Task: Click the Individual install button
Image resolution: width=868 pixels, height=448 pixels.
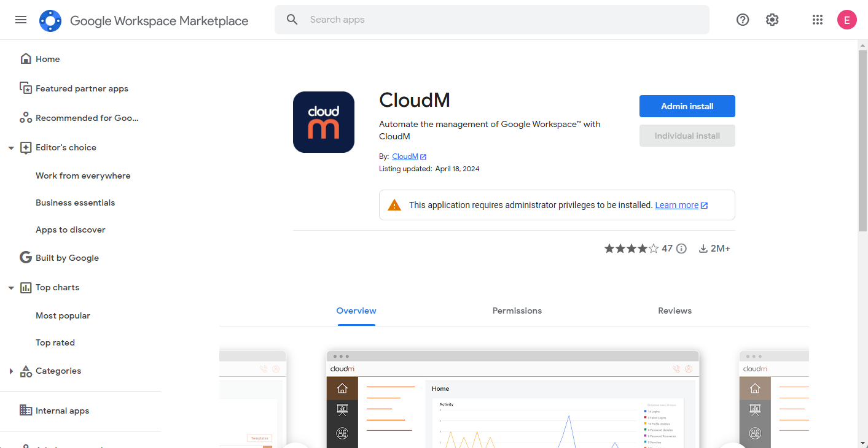Action: point(687,136)
